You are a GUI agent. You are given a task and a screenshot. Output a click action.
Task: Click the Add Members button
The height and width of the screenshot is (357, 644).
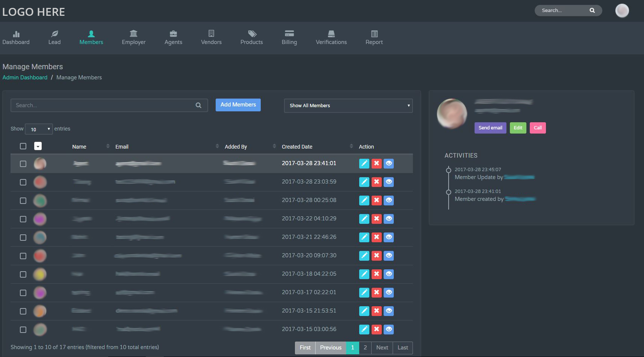pyautogui.click(x=238, y=105)
